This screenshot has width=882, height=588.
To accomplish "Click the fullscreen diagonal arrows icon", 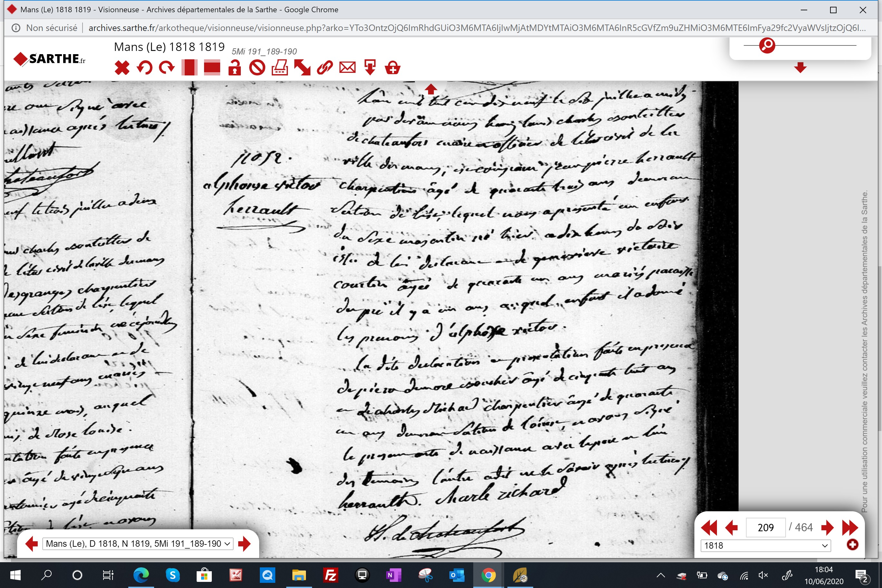I will 302,68.
